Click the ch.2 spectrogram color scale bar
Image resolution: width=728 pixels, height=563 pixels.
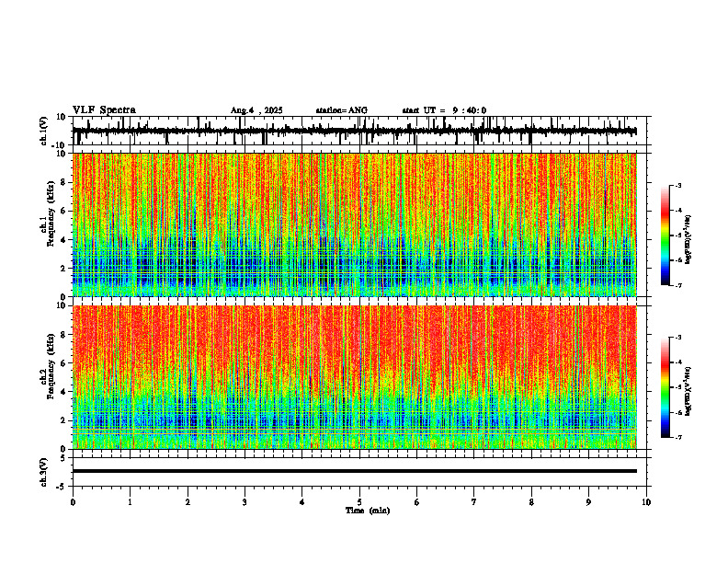tap(665, 387)
